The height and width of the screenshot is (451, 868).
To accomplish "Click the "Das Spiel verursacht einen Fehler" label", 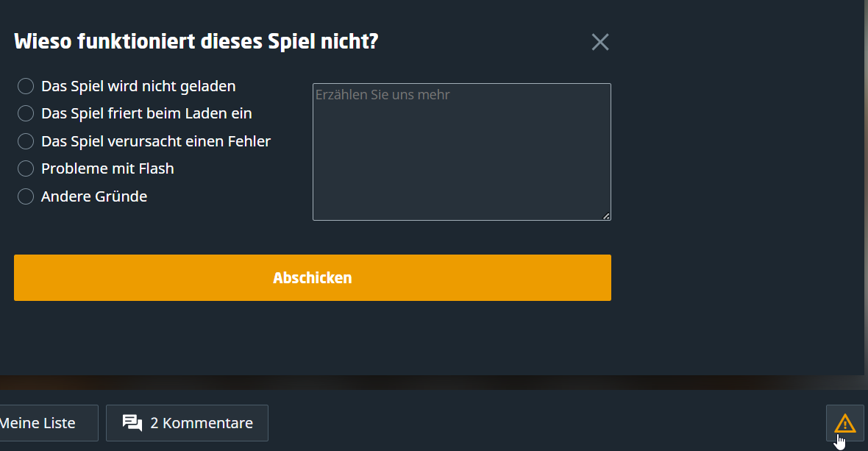I will click(x=156, y=141).
